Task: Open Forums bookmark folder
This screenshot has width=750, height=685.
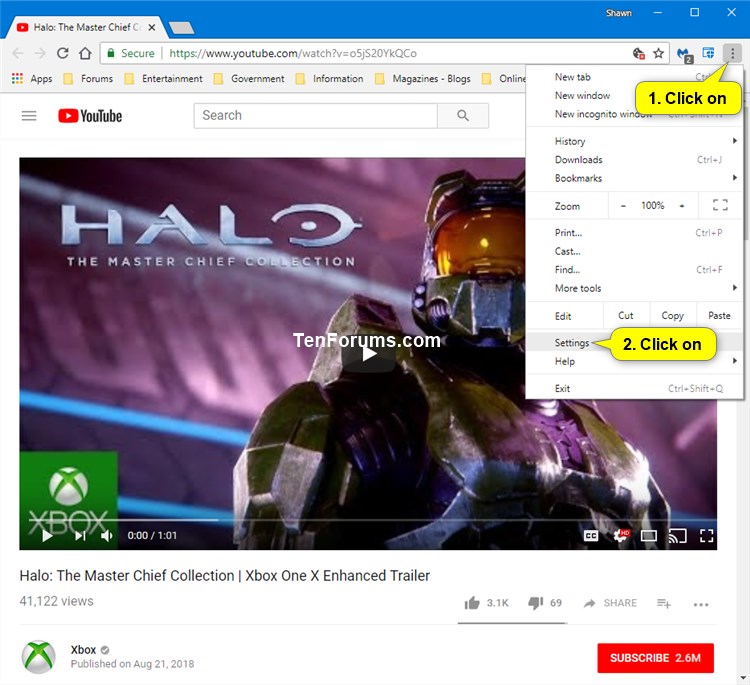Action: point(88,78)
